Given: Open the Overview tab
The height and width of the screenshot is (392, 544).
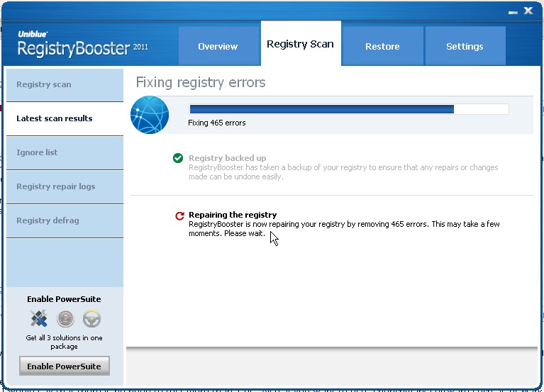Looking at the screenshot, I should (x=219, y=46).
